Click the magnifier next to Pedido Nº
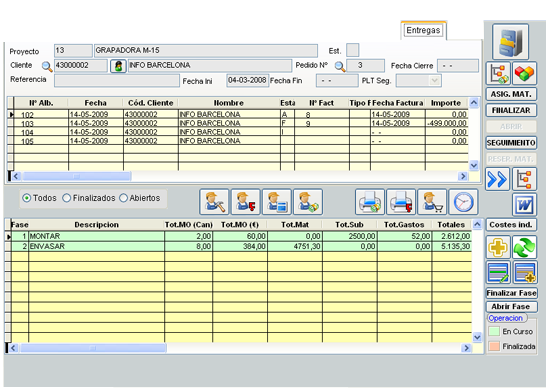The width and height of the screenshot is (550, 391). tap(340, 66)
